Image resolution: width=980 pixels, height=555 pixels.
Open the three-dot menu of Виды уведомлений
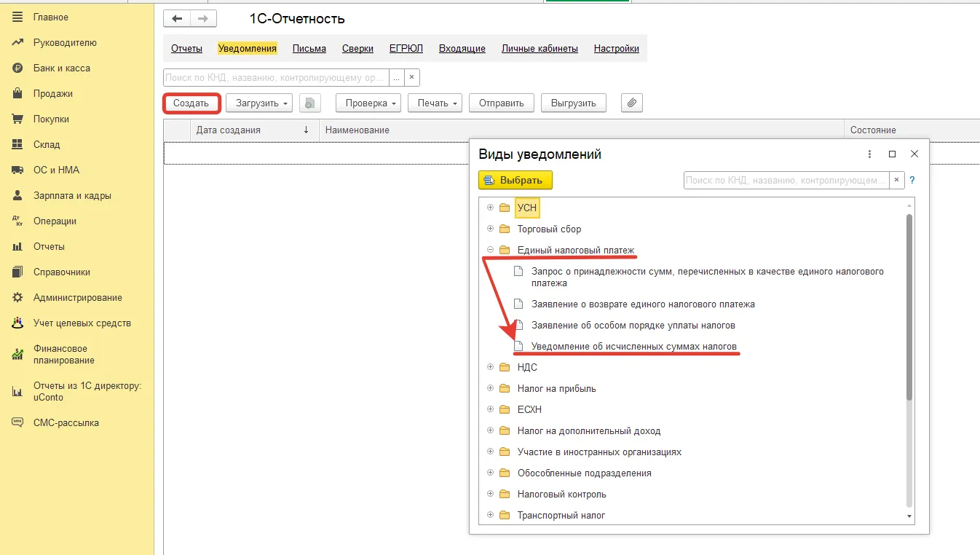(x=869, y=154)
